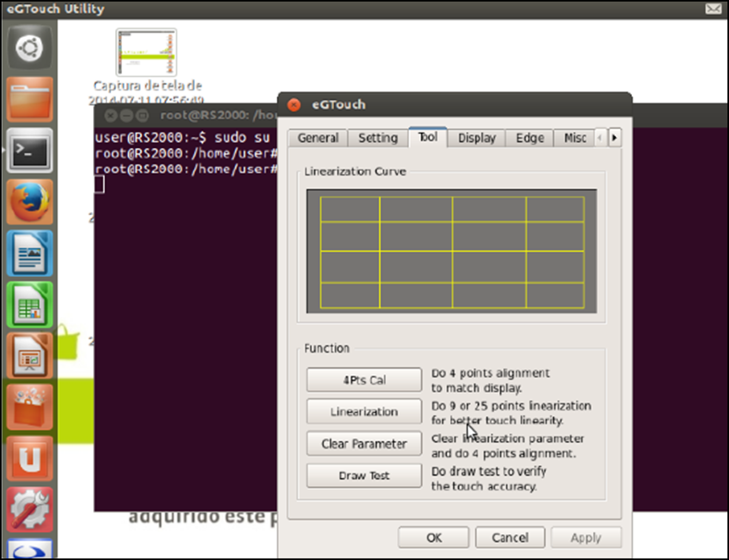Open the Ubuntu One launcher icon
This screenshot has width=729, height=560.
pyautogui.click(x=30, y=458)
